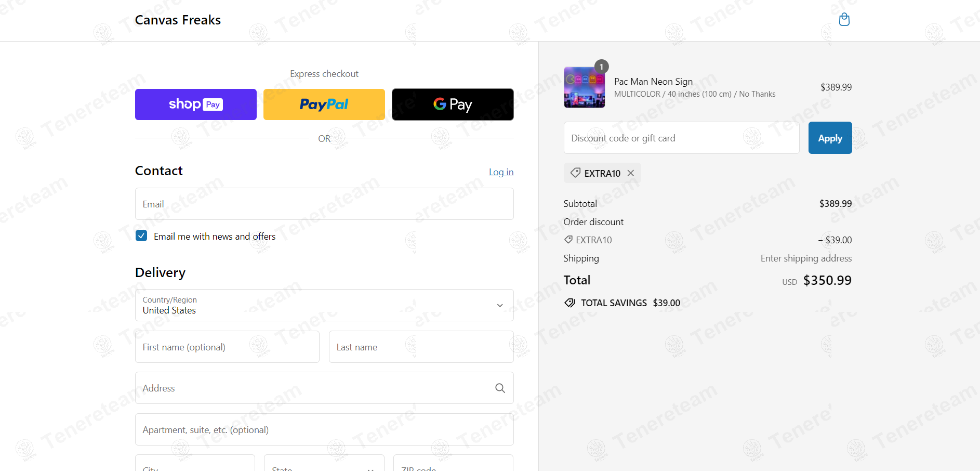Click the Pac Man Neon Sign thumbnail
Viewport: 980px width, 471px height.
point(585,87)
